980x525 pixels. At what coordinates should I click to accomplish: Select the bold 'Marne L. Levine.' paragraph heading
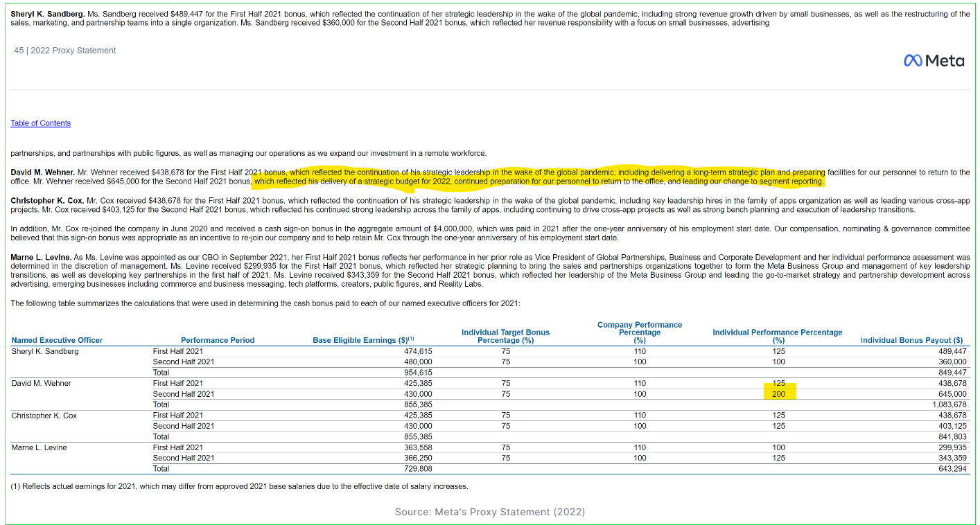point(41,257)
